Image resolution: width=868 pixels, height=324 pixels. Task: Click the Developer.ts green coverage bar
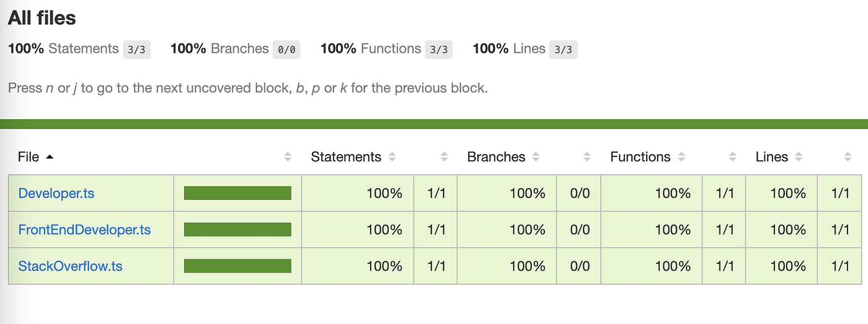click(237, 193)
